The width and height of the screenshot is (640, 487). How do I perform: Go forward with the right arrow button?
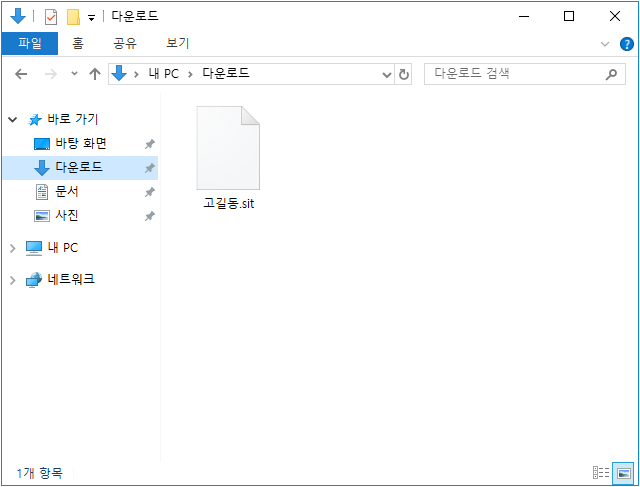(x=51, y=74)
